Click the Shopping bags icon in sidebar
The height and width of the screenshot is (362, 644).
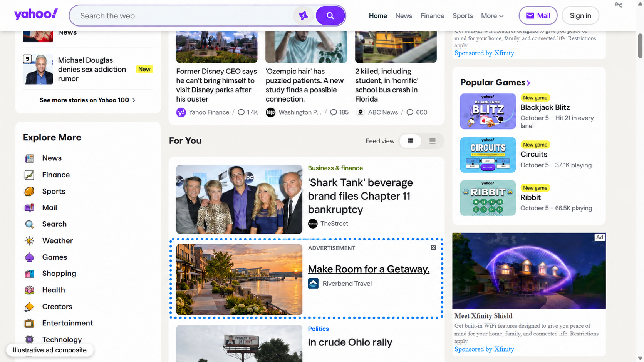click(x=29, y=274)
